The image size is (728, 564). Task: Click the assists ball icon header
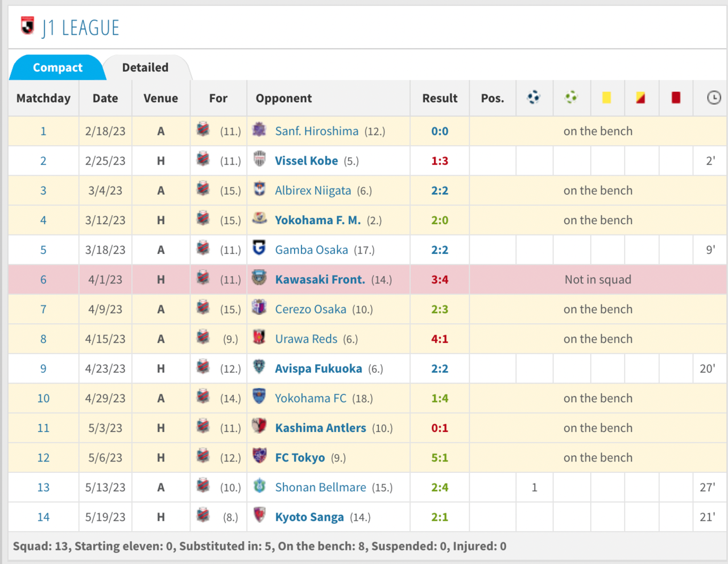(x=571, y=97)
